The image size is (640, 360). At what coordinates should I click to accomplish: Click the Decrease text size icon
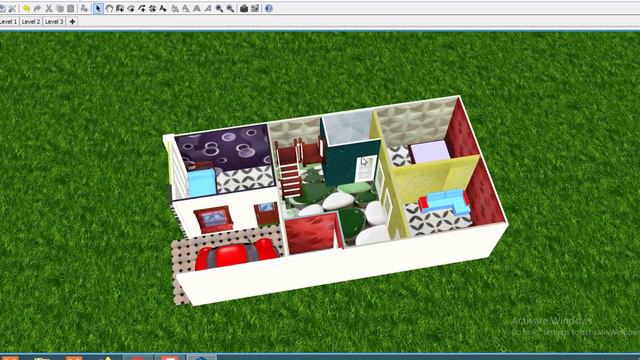(x=186, y=8)
